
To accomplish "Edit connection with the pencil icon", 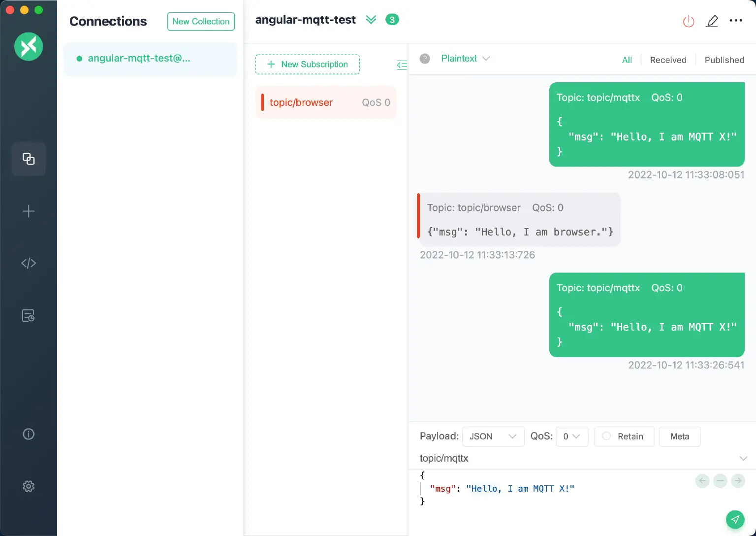I will point(712,21).
